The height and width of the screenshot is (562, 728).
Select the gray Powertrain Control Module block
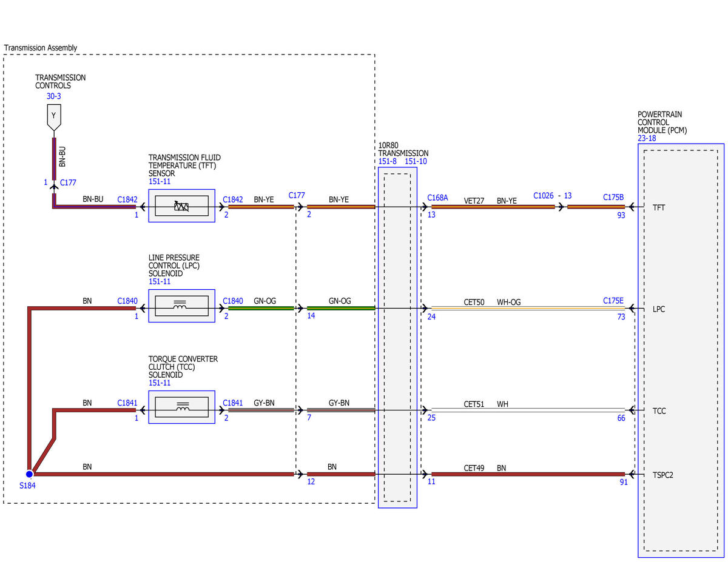tap(681, 350)
